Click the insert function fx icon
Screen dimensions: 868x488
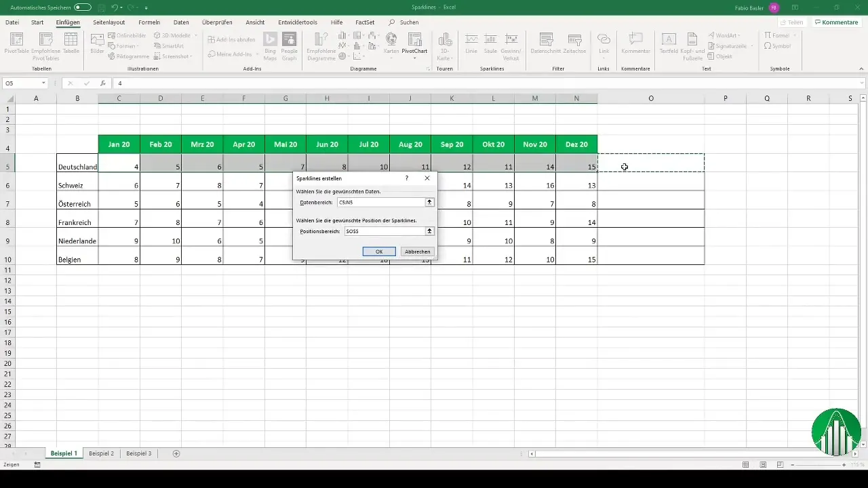click(102, 83)
